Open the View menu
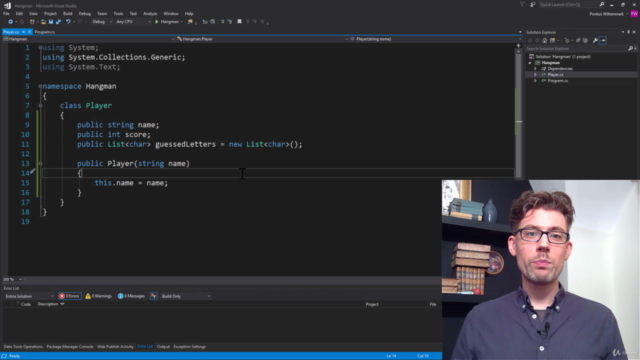Image resolution: width=640 pixels, height=360 pixels. [x=33, y=13]
